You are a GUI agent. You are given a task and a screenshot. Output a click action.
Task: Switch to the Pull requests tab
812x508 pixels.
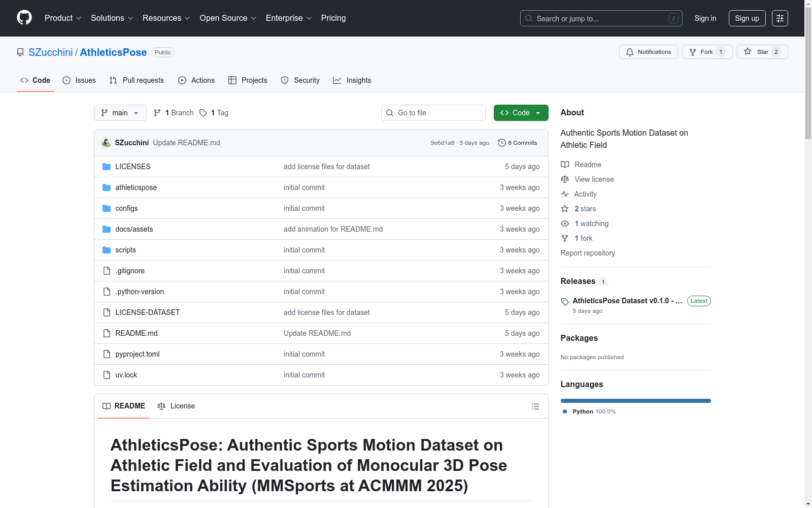[137, 80]
